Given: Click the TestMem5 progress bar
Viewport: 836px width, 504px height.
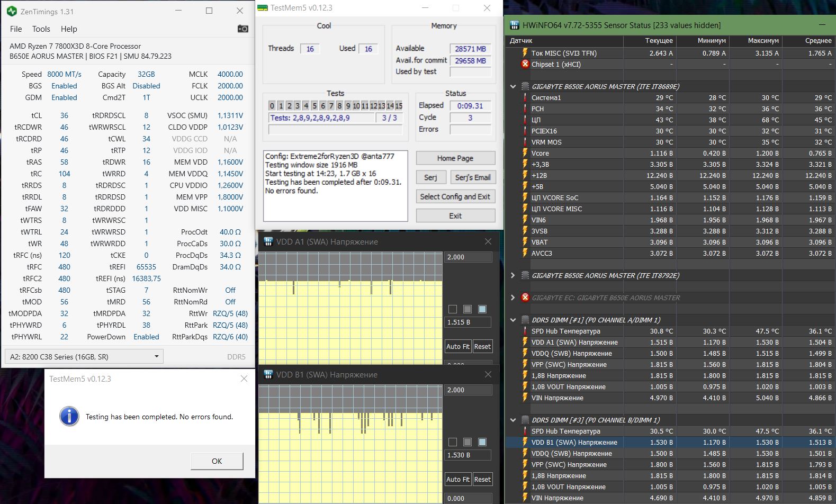Looking at the screenshot, I should [x=335, y=130].
